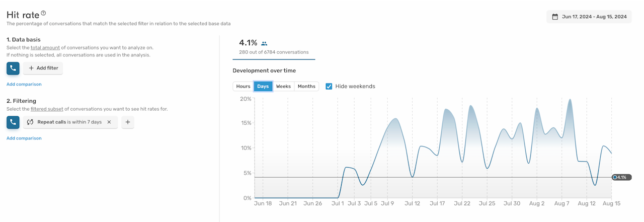Click Add comparison link under Filtering

click(x=24, y=138)
